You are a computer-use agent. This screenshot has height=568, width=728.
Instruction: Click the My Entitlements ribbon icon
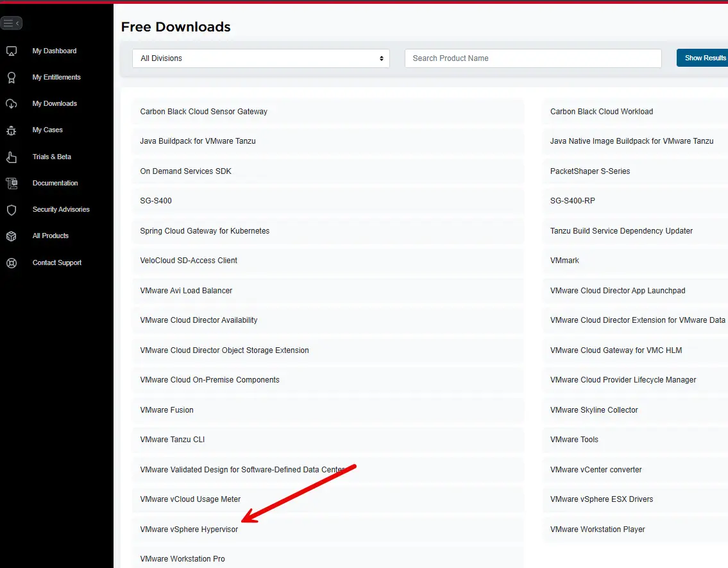(12, 78)
